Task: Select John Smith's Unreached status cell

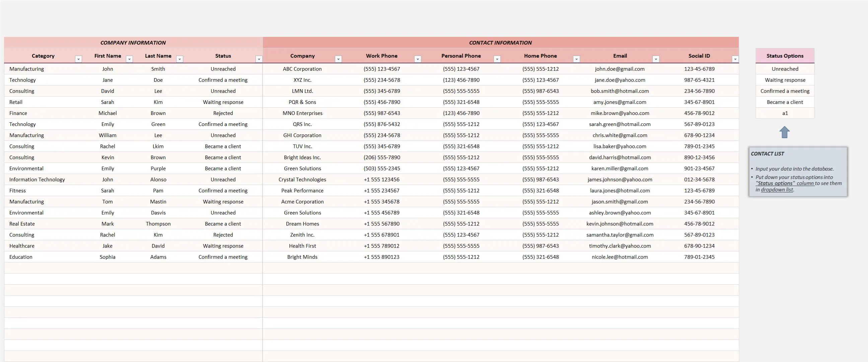Action: click(x=223, y=68)
